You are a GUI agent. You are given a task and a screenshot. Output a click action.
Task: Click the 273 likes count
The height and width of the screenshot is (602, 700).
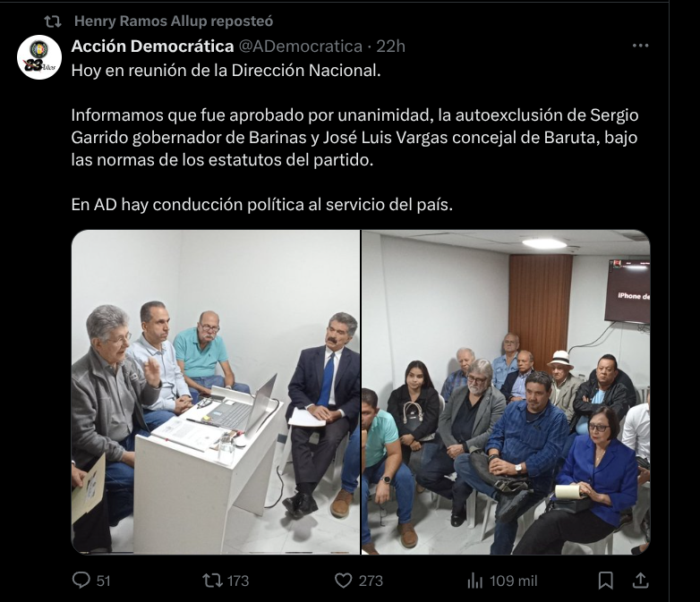371,581
